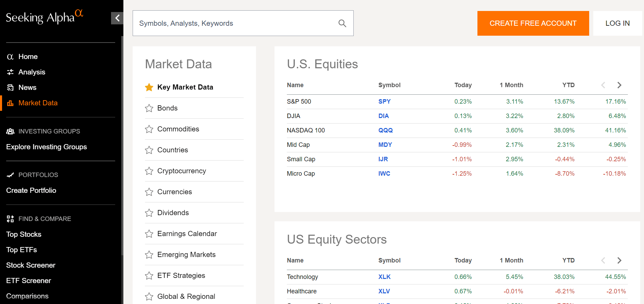Focus the Symbols, Analysts, Keywords search field
The image size is (644, 304).
click(x=243, y=23)
